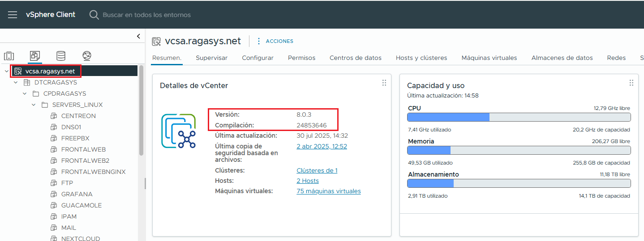Click the FREEPBX virtual machine icon
Viewport: 644px width, 241px height.
[54, 138]
